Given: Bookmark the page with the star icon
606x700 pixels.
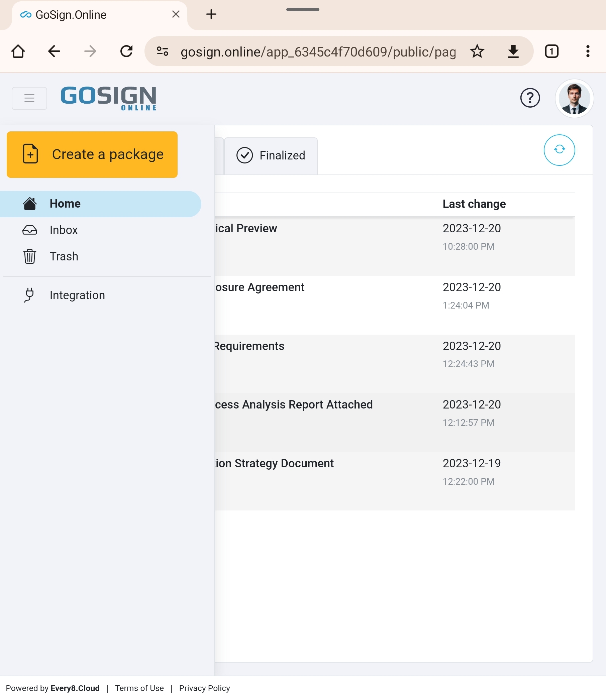Looking at the screenshot, I should [478, 51].
